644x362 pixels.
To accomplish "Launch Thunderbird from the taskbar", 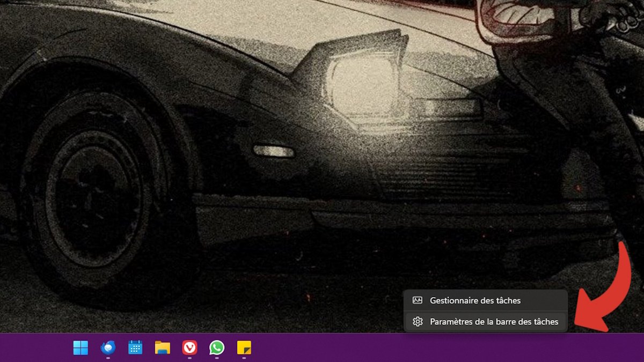I will coord(108,348).
